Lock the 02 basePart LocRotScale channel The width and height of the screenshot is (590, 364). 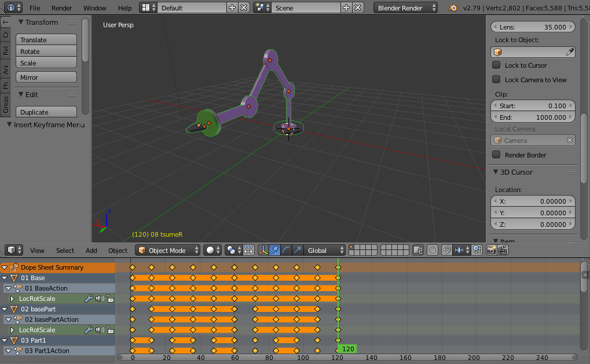(x=110, y=330)
